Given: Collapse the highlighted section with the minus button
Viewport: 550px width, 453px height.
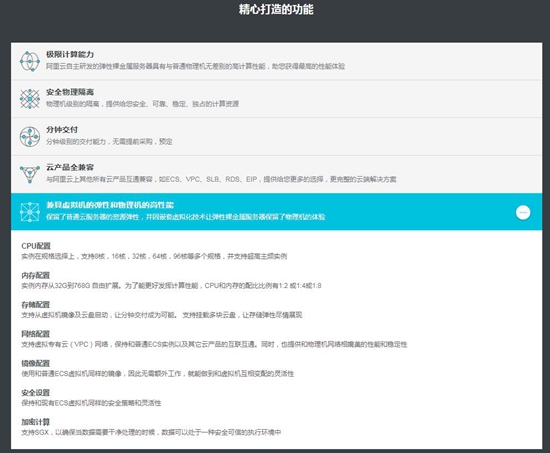Looking at the screenshot, I should pyautogui.click(x=523, y=212).
